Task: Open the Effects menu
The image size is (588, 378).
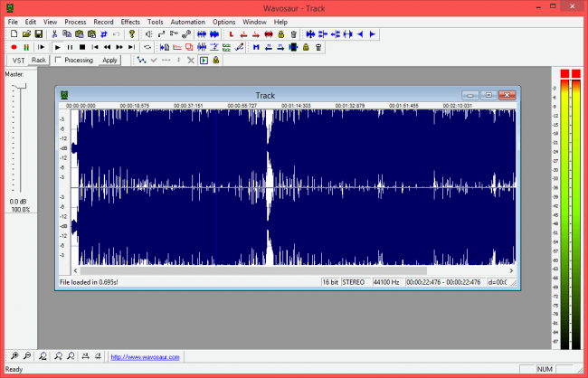Action: coord(130,22)
